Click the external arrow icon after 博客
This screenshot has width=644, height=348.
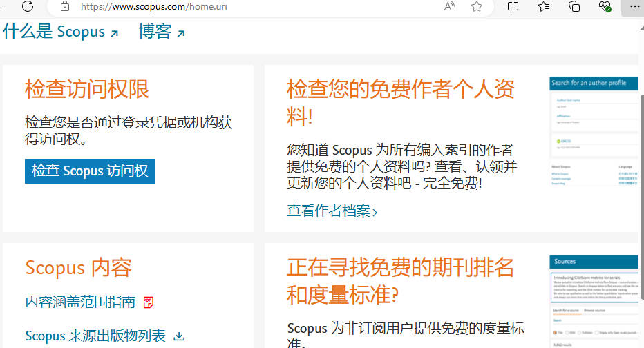pyautogui.click(x=181, y=34)
